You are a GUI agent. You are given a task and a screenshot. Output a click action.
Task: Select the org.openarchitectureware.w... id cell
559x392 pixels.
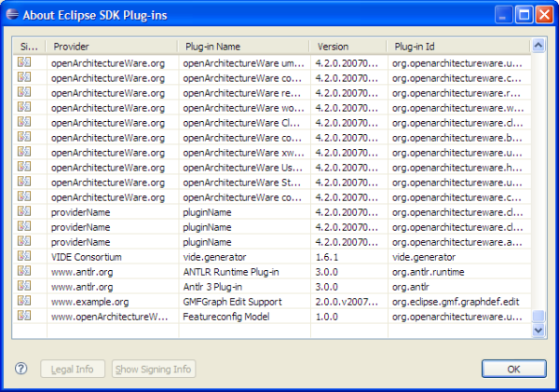pos(457,108)
